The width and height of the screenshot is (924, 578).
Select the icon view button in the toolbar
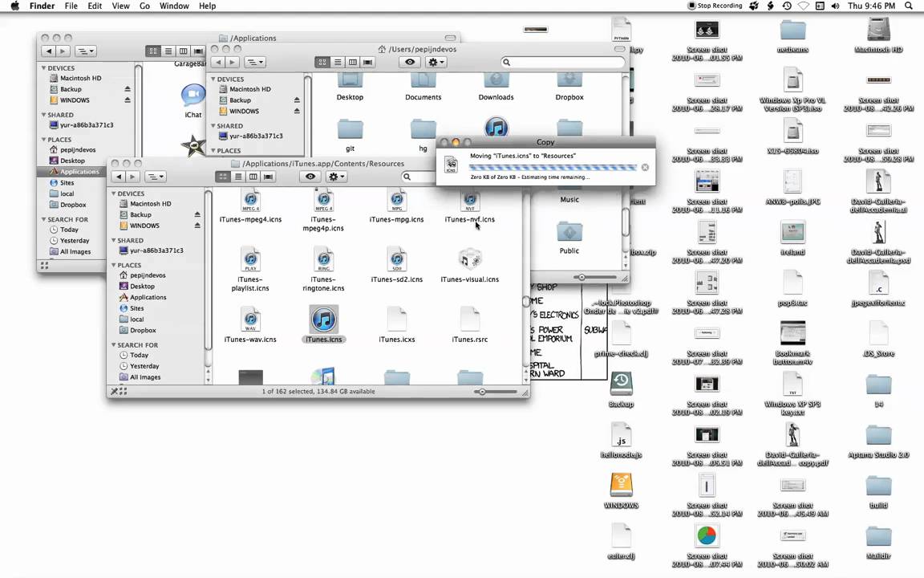click(224, 176)
